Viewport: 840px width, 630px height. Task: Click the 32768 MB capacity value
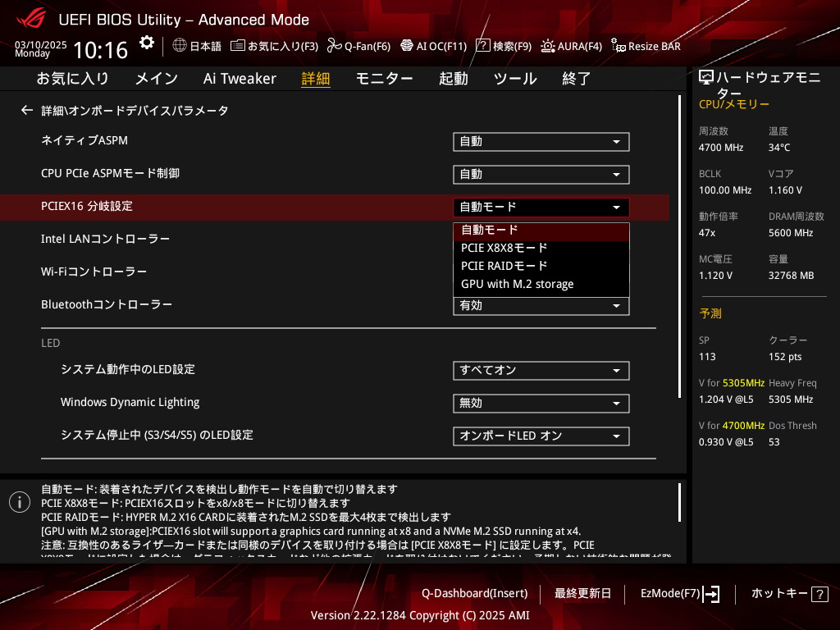tap(792, 276)
